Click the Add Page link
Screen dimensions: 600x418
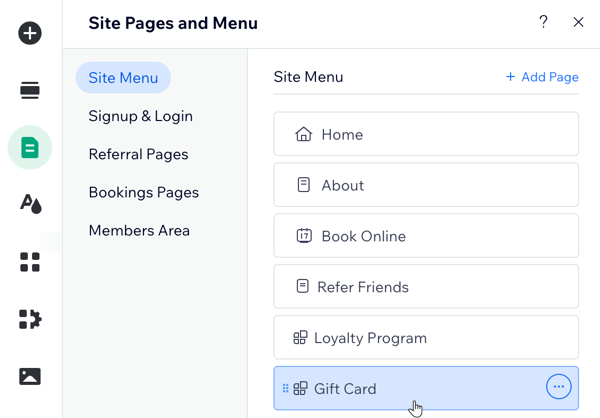tap(542, 77)
